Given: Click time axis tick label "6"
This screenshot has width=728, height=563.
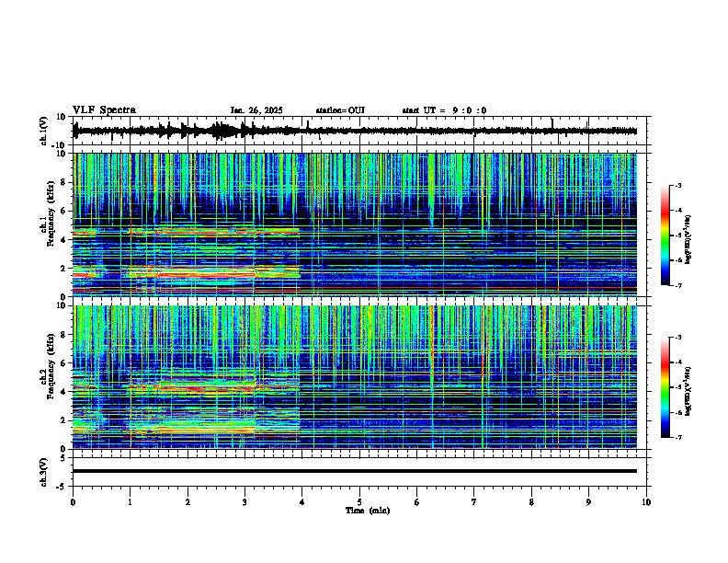Looking at the screenshot, I should click(x=417, y=502).
